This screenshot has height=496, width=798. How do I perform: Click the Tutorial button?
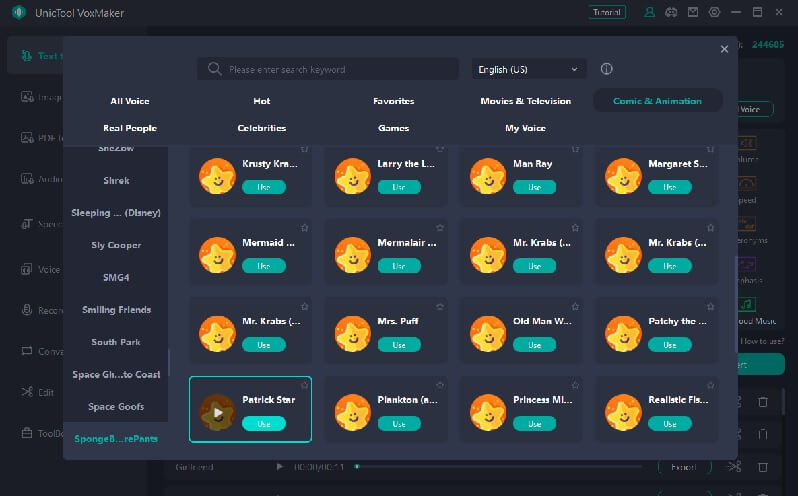(x=607, y=13)
